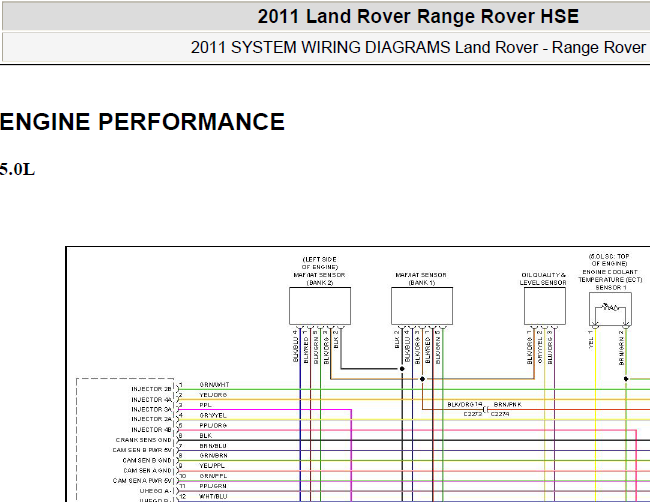Click the 'GRN/BRN' wire color at pin 8
650x502 pixels.
pyautogui.click(x=213, y=456)
